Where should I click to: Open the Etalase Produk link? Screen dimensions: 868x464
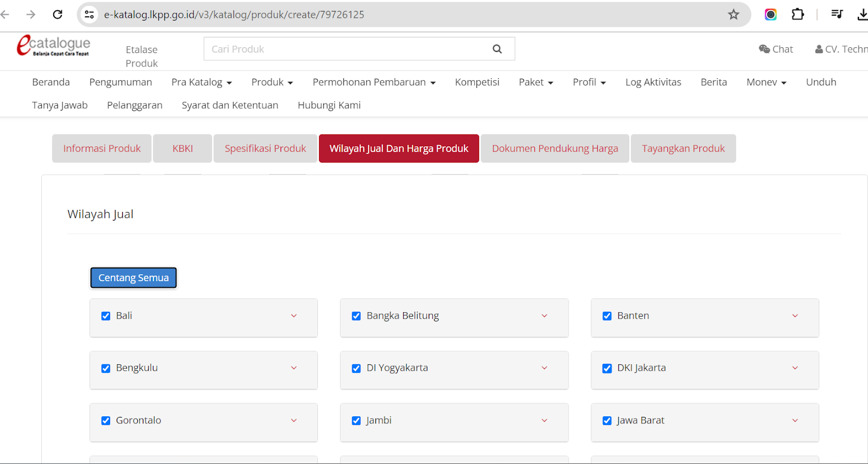[142, 56]
